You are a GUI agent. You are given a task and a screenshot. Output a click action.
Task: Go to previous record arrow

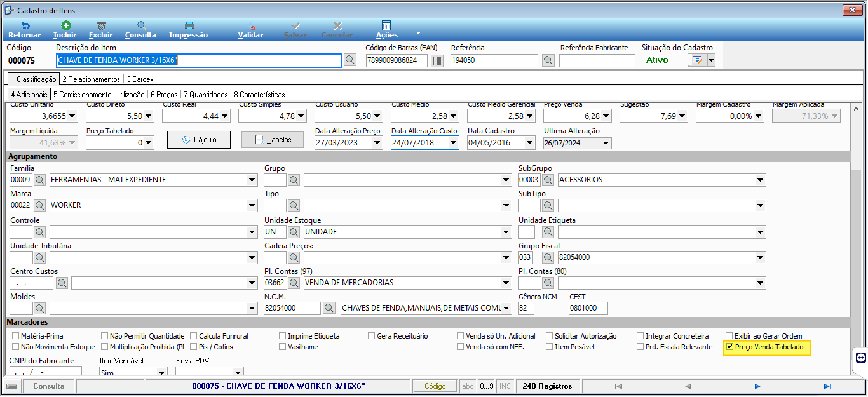[x=688, y=386]
